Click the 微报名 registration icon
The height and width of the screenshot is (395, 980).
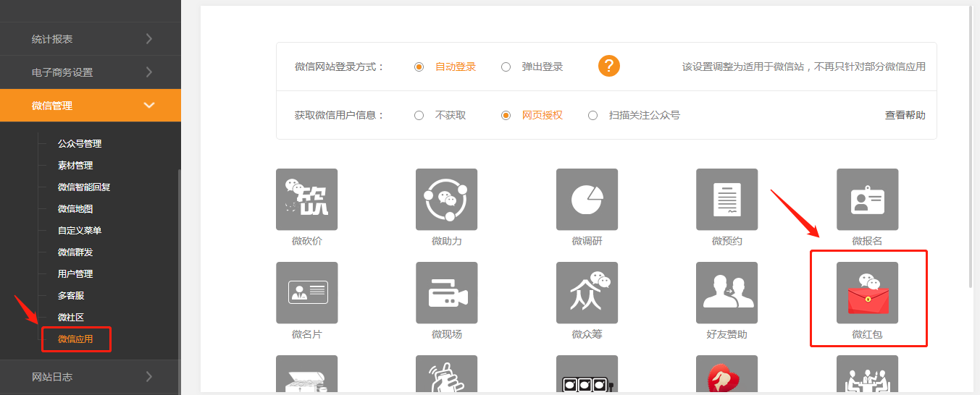pos(867,200)
